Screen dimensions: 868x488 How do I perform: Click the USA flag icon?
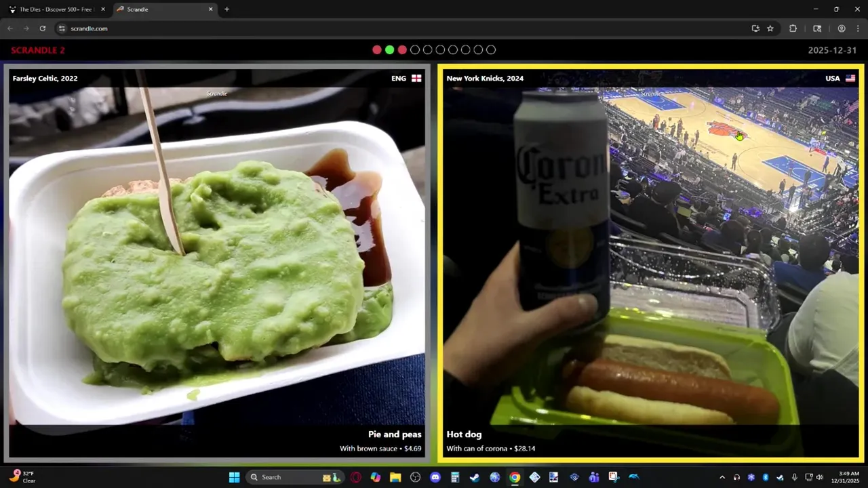[x=850, y=79]
